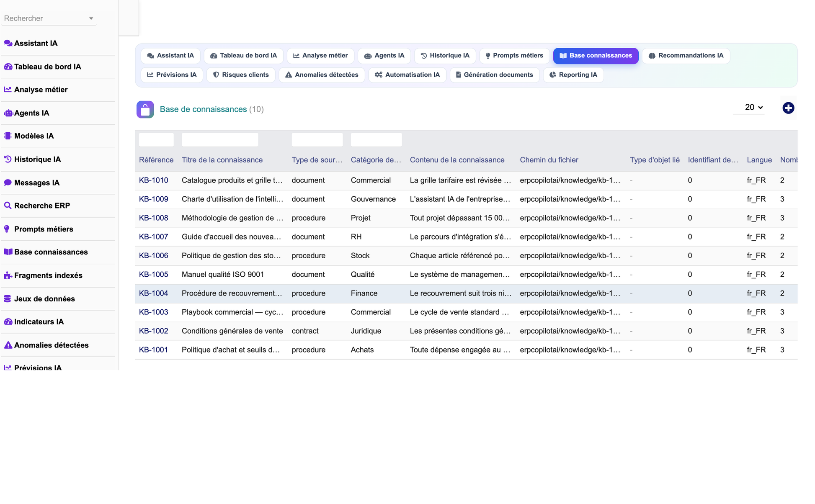
Task: Focus the Titre de la connaissance filter field
Action: point(220,140)
